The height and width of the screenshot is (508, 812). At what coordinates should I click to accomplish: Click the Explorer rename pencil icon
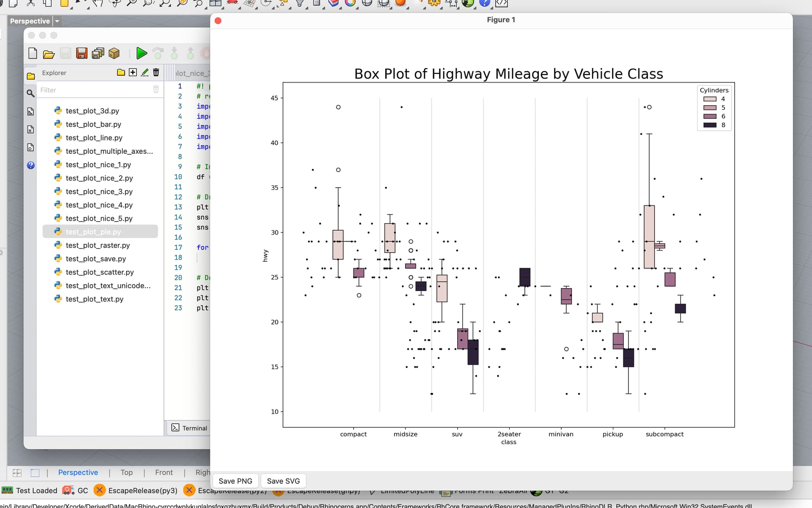(145, 73)
